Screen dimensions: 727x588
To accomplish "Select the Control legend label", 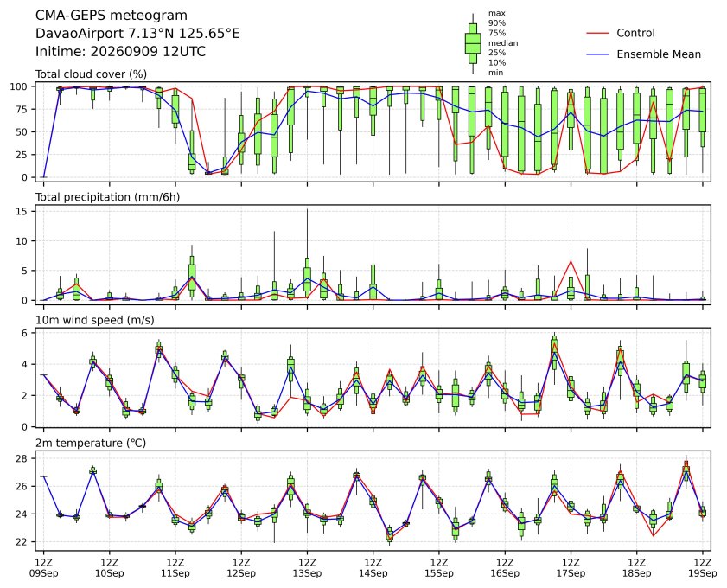I will pyautogui.click(x=635, y=33).
